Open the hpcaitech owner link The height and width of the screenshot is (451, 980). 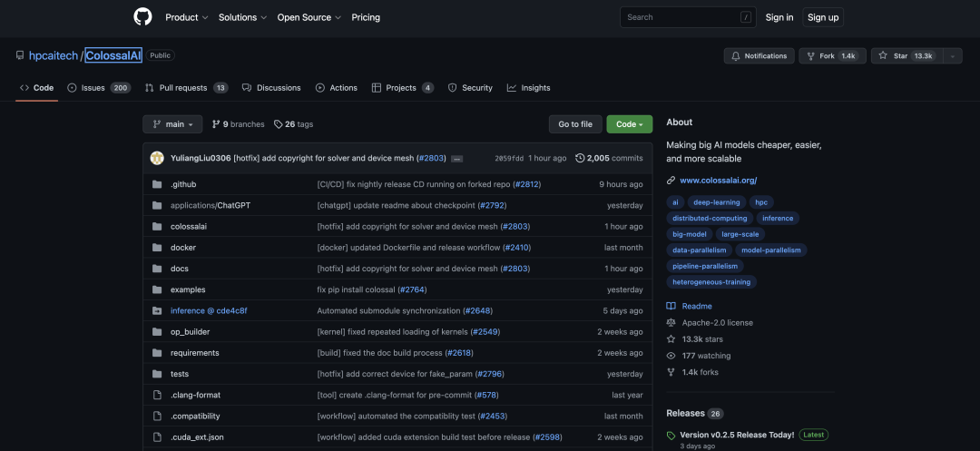(54, 55)
